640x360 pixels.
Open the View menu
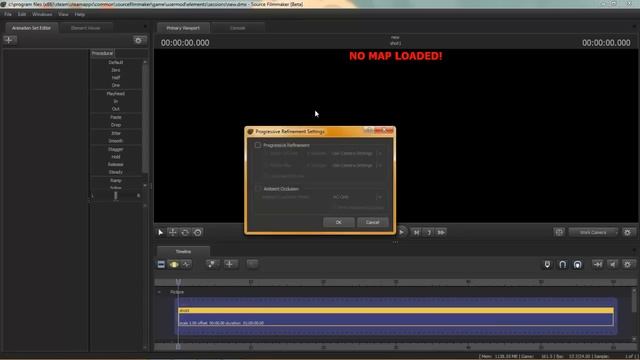63,14
